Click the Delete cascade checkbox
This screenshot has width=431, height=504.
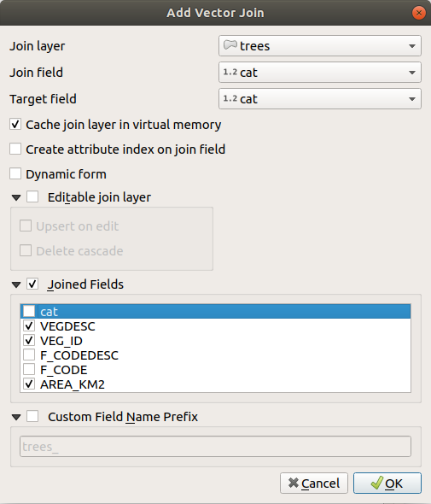(26, 250)
